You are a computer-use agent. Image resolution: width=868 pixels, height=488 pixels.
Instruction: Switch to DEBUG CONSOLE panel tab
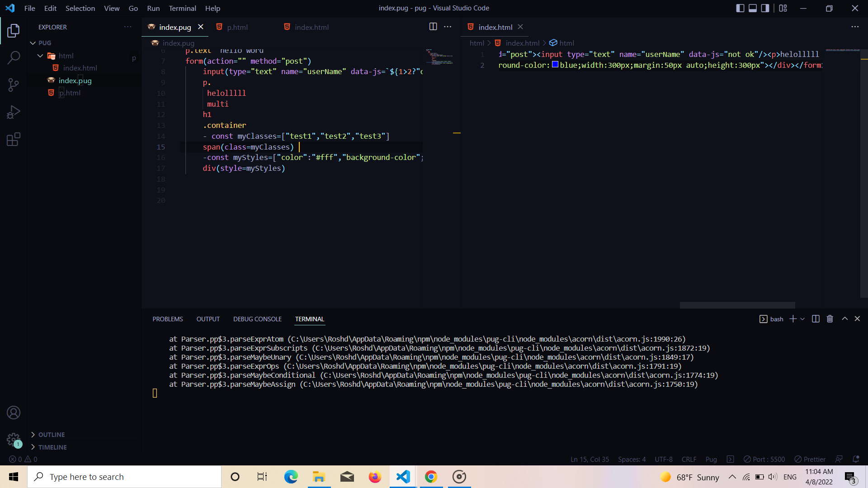pos(257,319)
